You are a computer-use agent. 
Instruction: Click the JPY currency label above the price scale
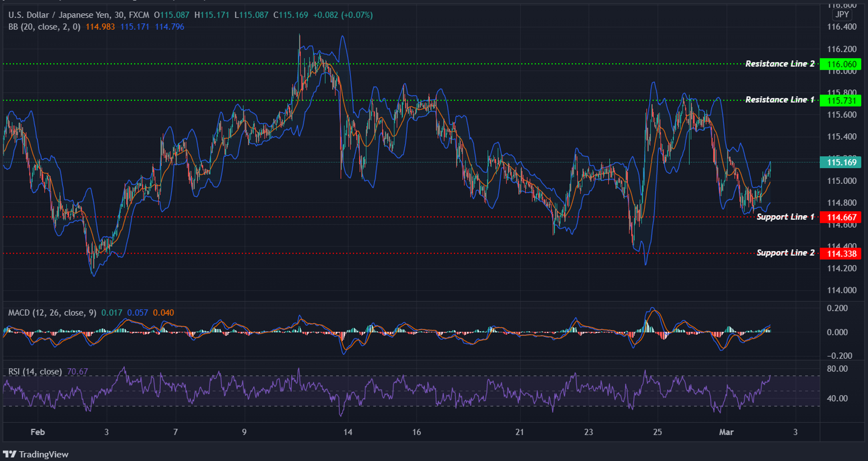[842, 15]
